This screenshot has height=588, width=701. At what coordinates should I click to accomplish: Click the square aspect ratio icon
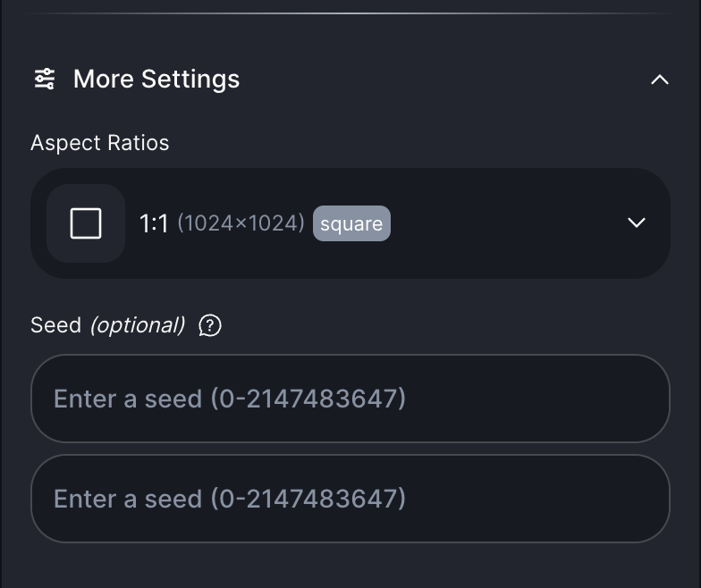coord(86,223)
